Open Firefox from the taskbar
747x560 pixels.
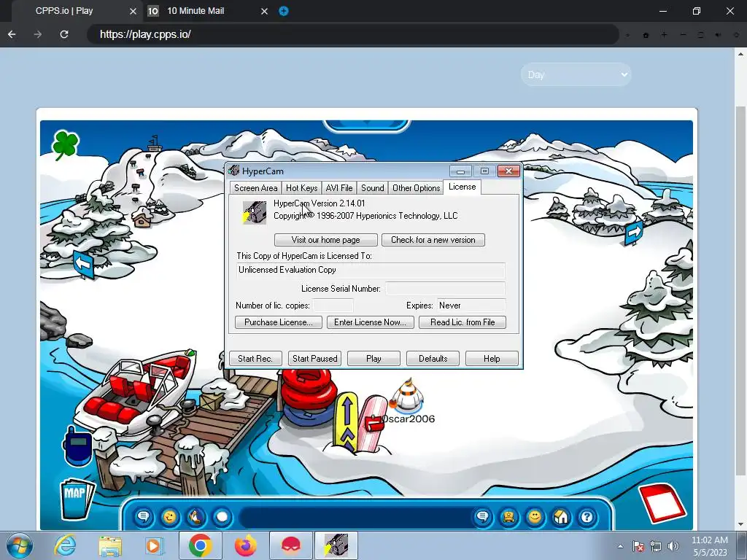coord(245,545)
